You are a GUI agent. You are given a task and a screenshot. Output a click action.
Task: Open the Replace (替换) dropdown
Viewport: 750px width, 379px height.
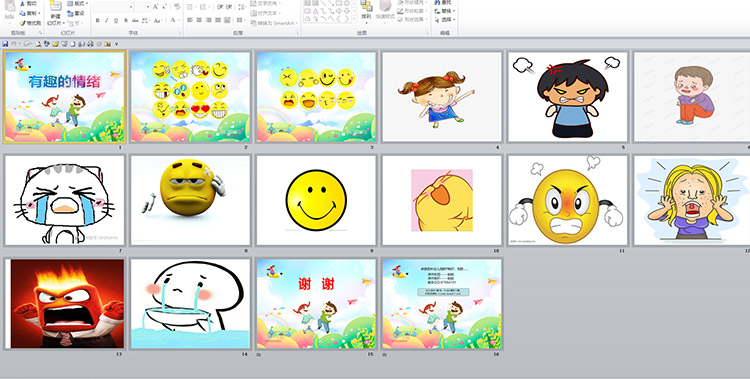click(445, 11)
